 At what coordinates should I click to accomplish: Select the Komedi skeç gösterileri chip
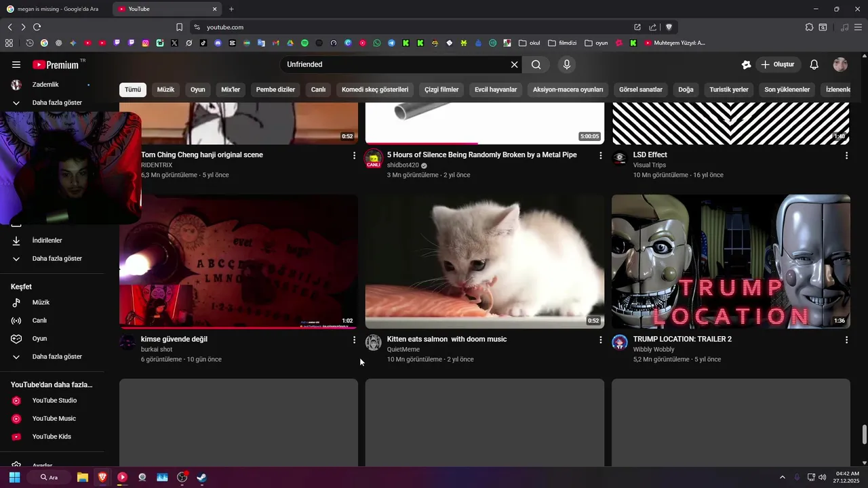(375, 89)
